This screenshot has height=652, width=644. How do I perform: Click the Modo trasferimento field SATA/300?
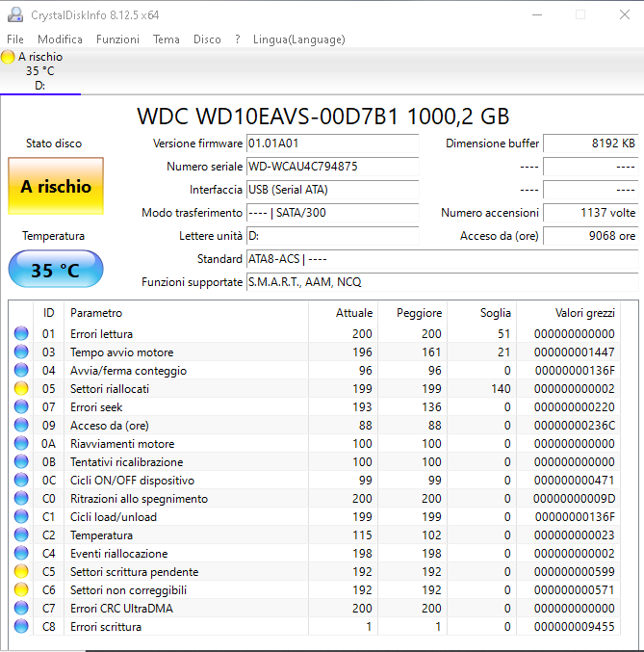[x=332, y=213]
